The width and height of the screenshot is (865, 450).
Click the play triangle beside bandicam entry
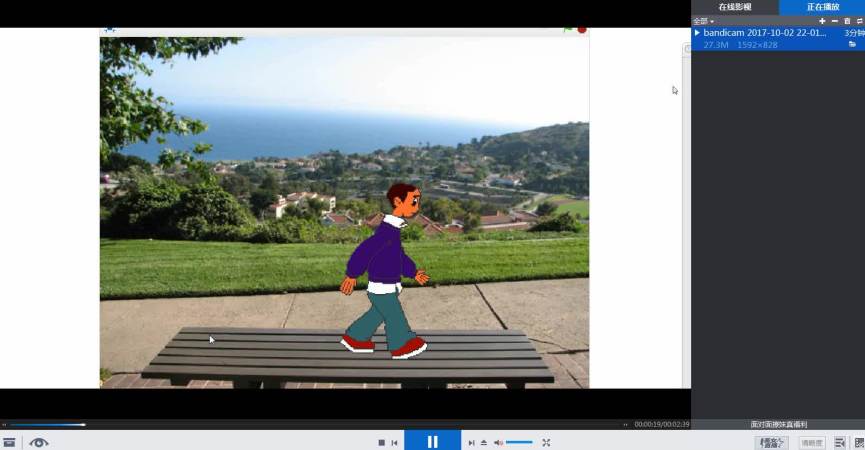click(697, 33)
